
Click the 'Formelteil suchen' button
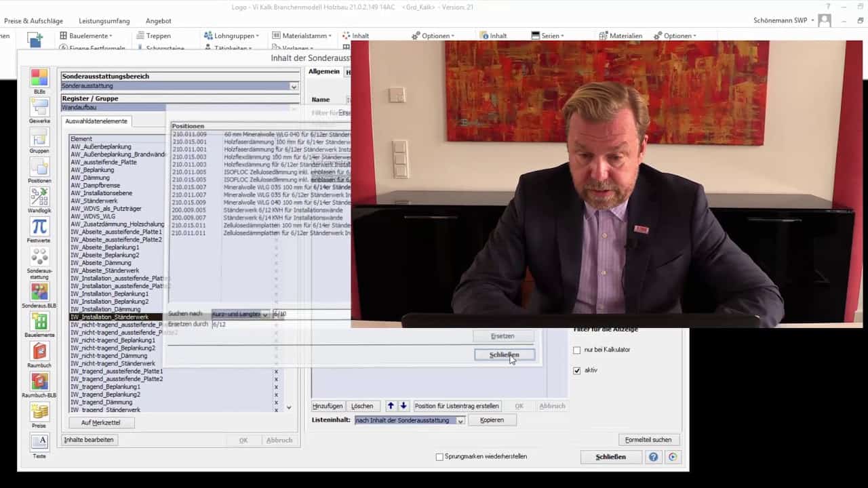tap(648, 440)
